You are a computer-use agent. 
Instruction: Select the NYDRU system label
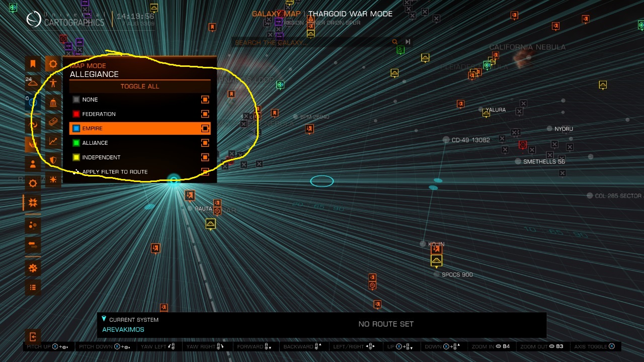pos(563,129)
